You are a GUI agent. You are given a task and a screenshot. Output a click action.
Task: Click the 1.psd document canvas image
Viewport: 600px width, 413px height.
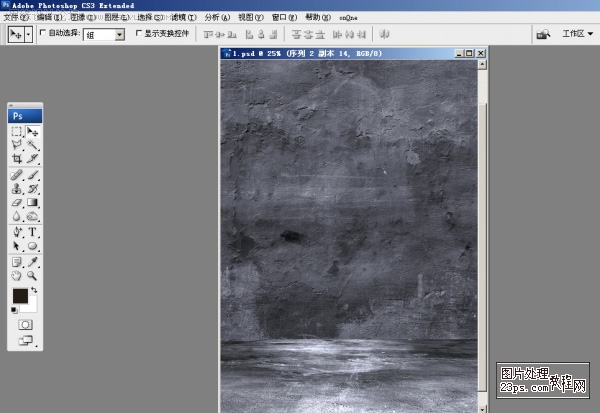click(349, 236)
